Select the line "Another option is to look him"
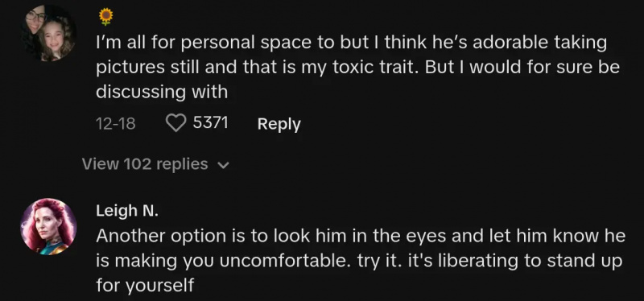Screen dimensions: 644x301 361,236
